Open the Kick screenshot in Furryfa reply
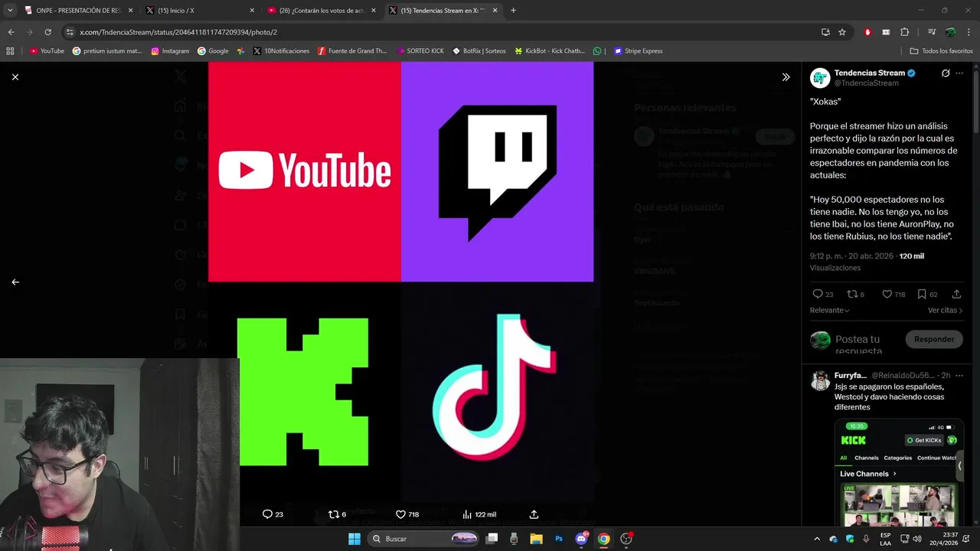980x551 pixels. pyautogui.click(x=899, y=473)
